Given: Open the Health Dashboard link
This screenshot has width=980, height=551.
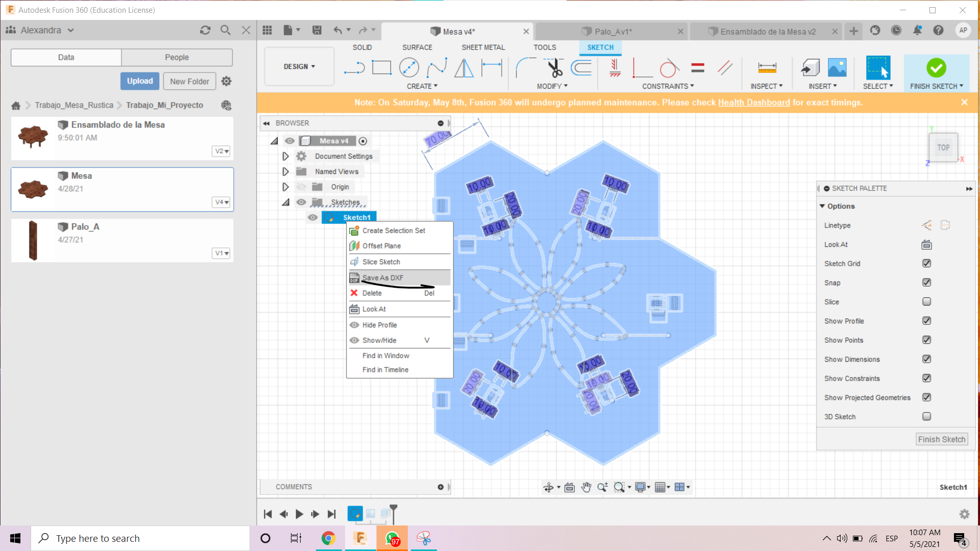Looking at the screenshot, I should tap(753, 103).
